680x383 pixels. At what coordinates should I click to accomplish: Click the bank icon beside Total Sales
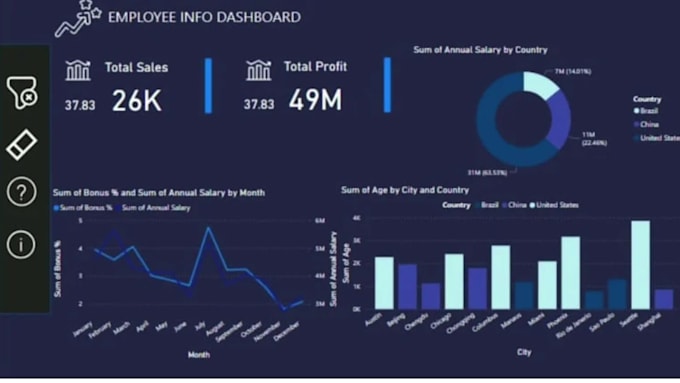78,70
